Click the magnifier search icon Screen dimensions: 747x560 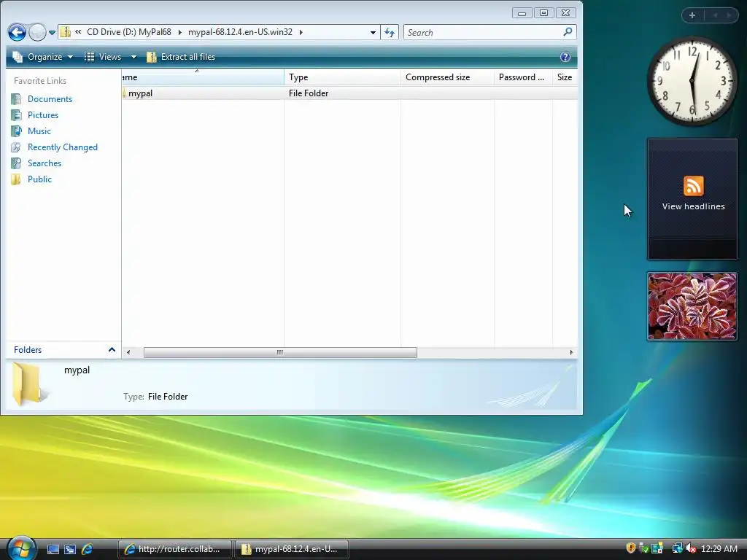(x=568, y=32)
